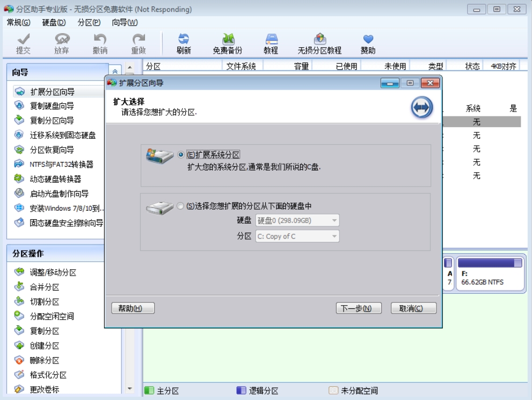Open the 分区 C: Copy of C dropdown
The image size is (532, 400).
(x=297, y=236)
